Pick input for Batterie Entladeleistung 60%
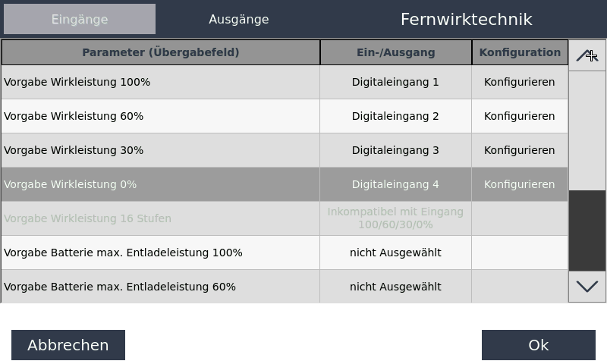 (x=395, y=287)
